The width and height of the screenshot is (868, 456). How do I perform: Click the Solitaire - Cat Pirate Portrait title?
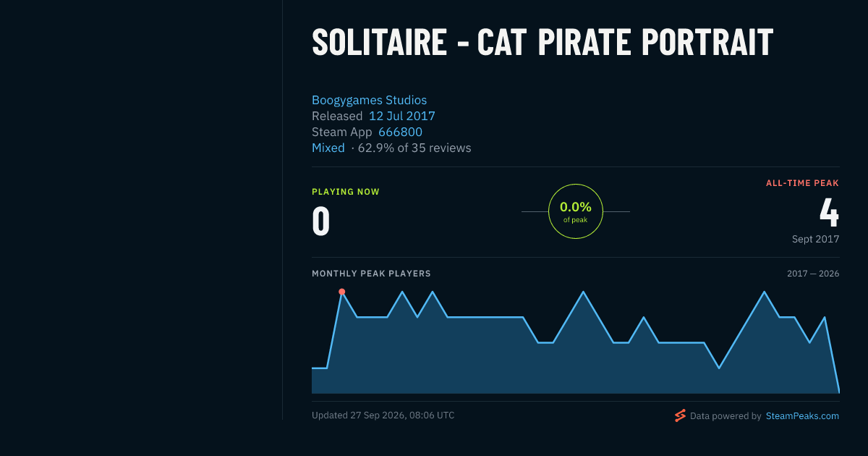click(x=542, y=43)
